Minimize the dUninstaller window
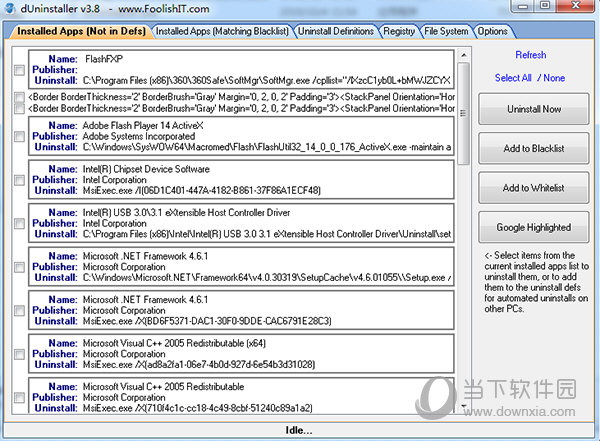600x441 pixels. (x=523, y=6)
